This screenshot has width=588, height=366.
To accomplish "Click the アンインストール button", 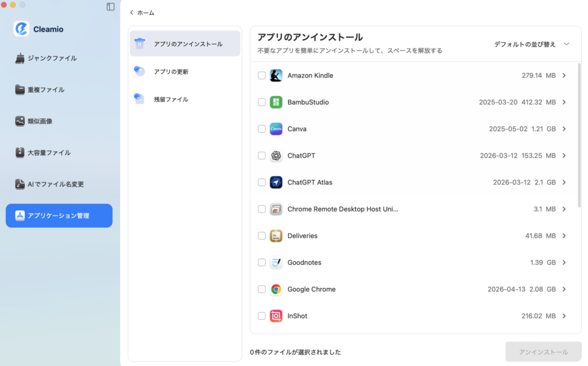I will click(x=543, y=352).
